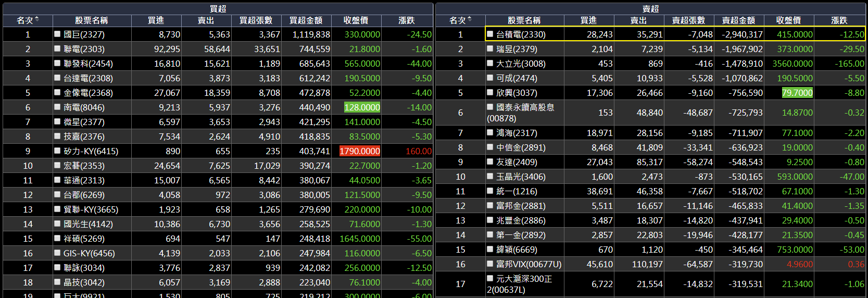Select stock name 祥碩(5269)
The height and width of the screenshot is (298, 868).
point(84,239)
